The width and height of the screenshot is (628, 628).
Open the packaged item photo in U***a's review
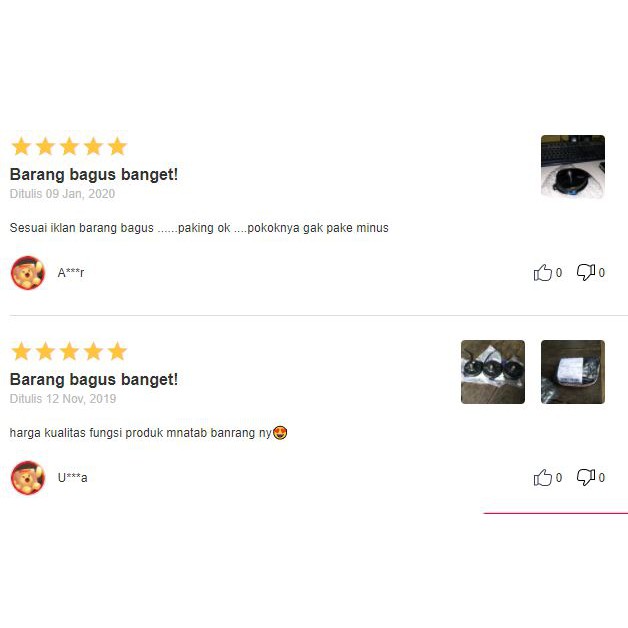[x=573, y=372]
